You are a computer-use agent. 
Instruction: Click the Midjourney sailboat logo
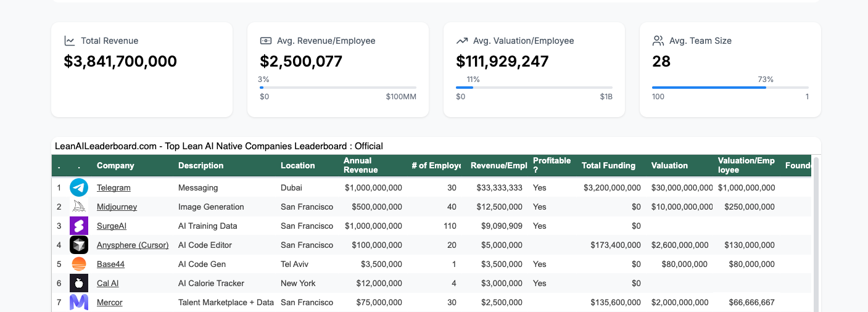79,207
